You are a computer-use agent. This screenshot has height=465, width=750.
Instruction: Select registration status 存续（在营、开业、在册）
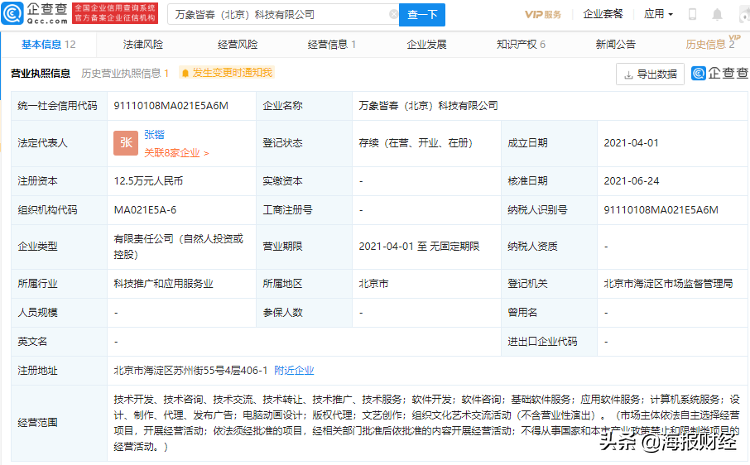click(416, 143)
